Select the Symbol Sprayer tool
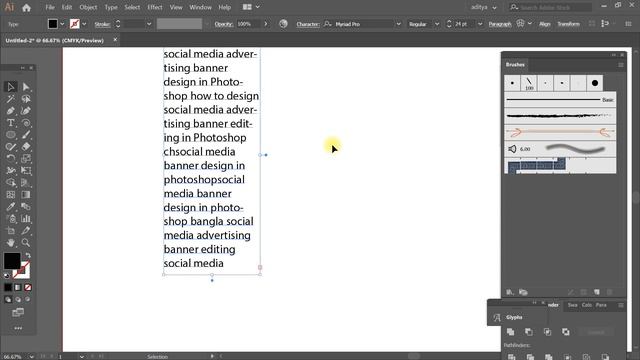640x360 pixels. pos(11,219)
